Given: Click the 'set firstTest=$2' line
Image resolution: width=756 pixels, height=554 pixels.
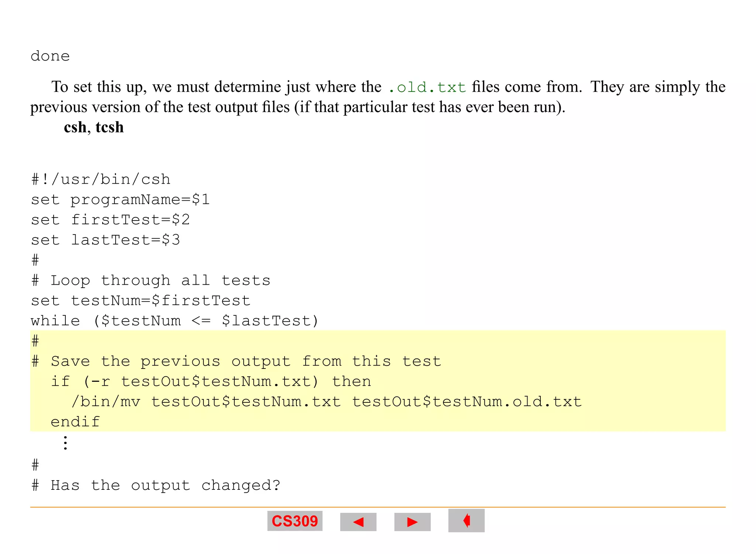Looking at the screenshot, I should tap(110, 220).
